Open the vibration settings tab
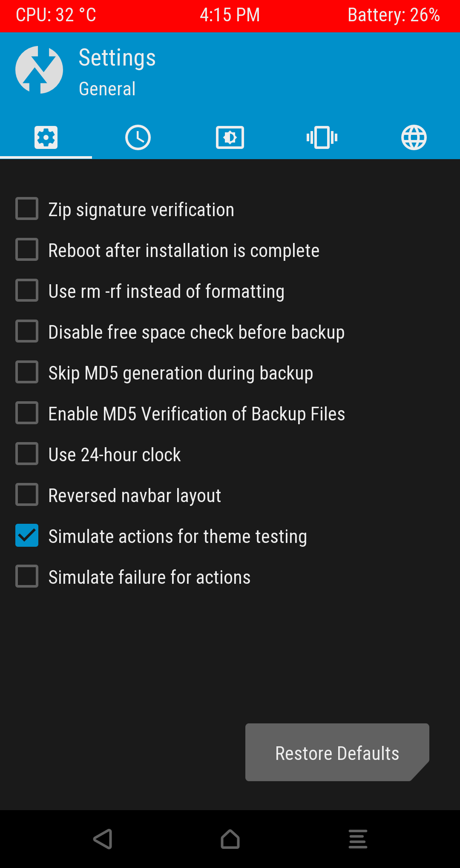Image resolution: width=460 pixels, height=868 pixels. pos(322,137)
